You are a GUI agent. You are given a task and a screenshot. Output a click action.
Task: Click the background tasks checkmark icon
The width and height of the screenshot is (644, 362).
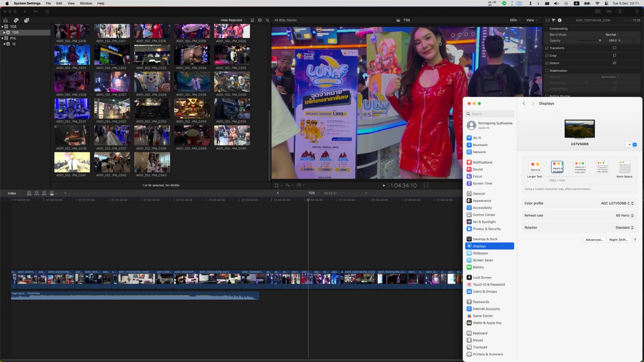[x=47, y=11]
